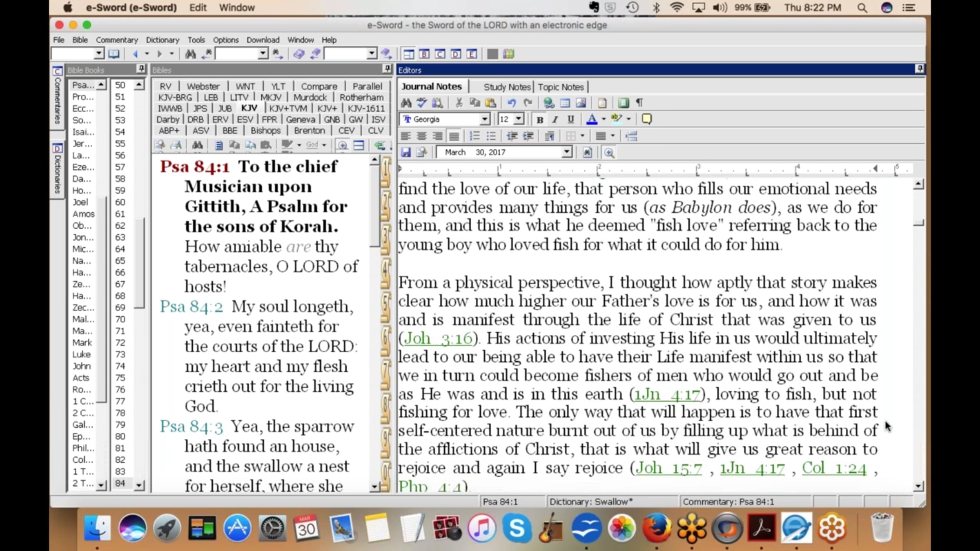Open the Georgia font dropdown

[x=484, y=119]
